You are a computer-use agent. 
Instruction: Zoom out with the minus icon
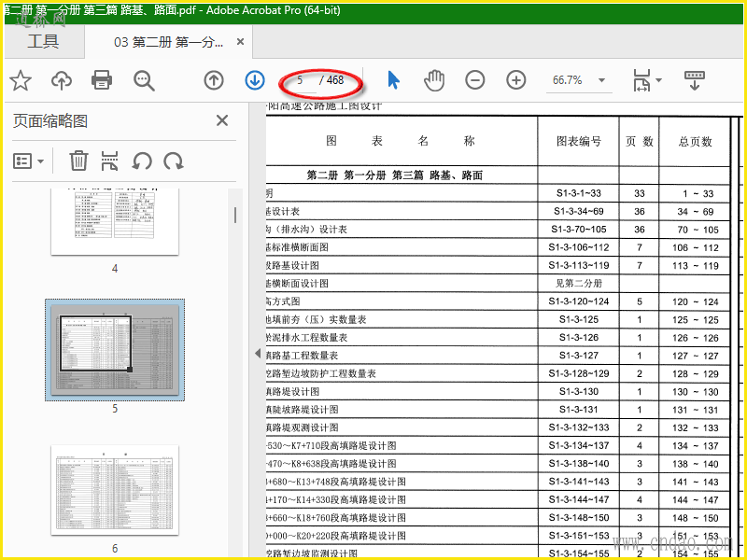point(475,80)
